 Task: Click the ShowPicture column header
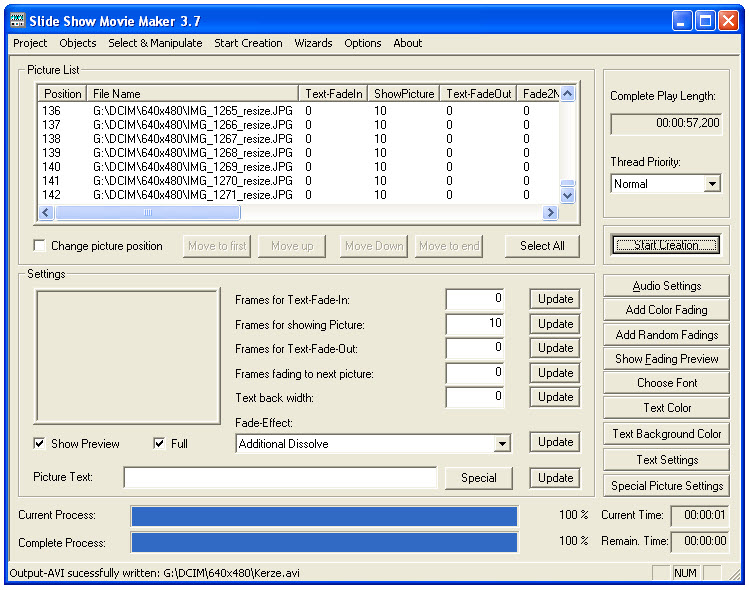[x=404, y=94]
